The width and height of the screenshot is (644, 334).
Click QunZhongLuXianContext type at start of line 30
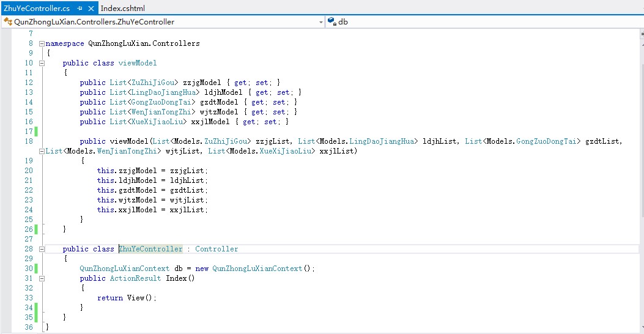tap(124, 269)
